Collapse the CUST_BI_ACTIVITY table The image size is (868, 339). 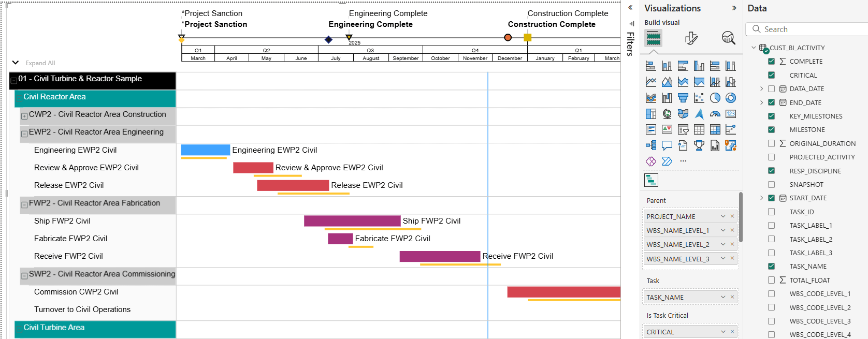tap(754, 48)
